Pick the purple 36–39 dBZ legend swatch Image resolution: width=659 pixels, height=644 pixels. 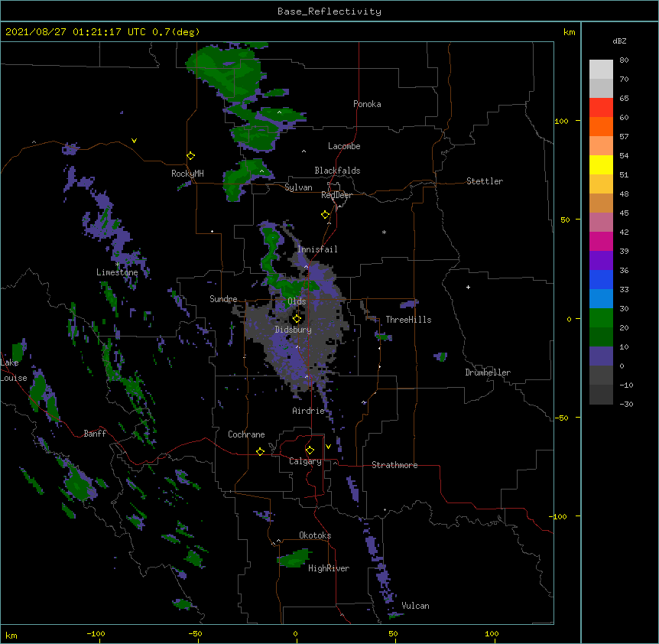click(601, 260)
